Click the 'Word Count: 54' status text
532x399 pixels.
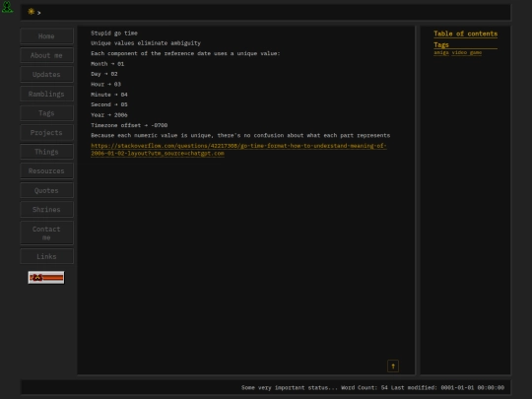coord(365,387)
